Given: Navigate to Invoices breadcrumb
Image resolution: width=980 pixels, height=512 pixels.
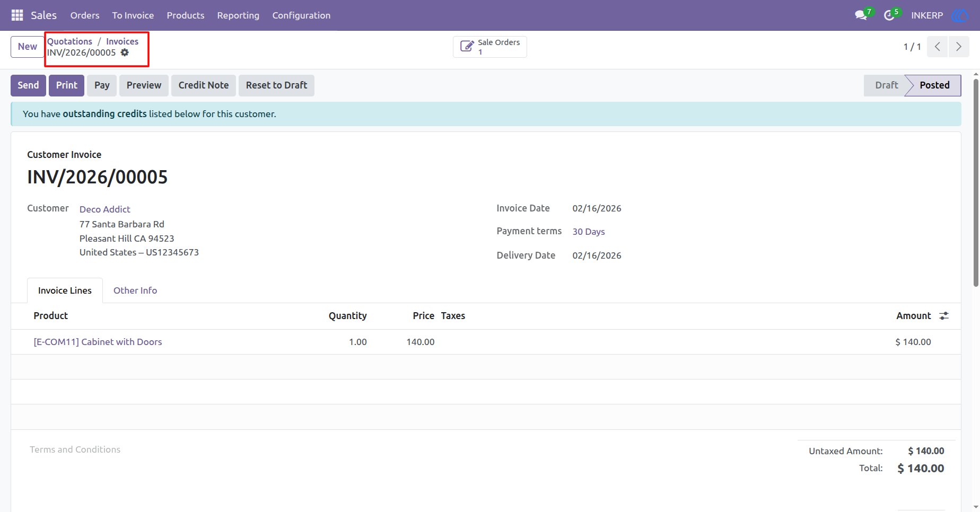Looking at the screenshot, I should 122,41.
